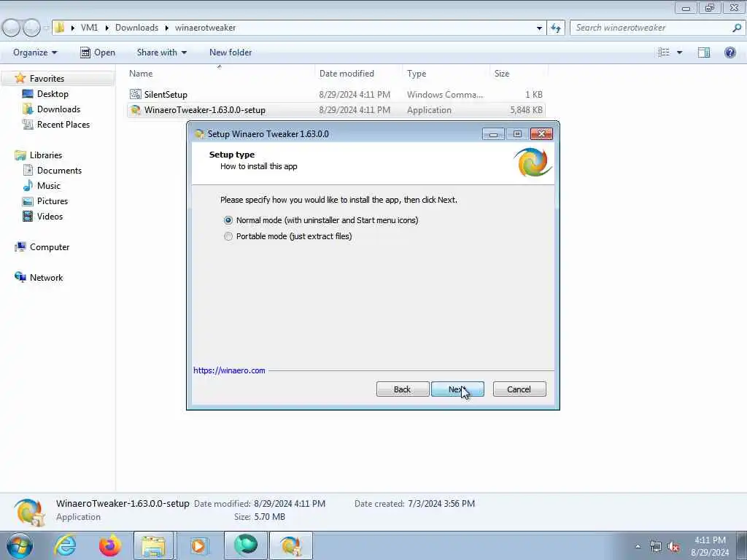
Task: Click VM1 in the address breadcrumb
Action: [x=89, y=28]
